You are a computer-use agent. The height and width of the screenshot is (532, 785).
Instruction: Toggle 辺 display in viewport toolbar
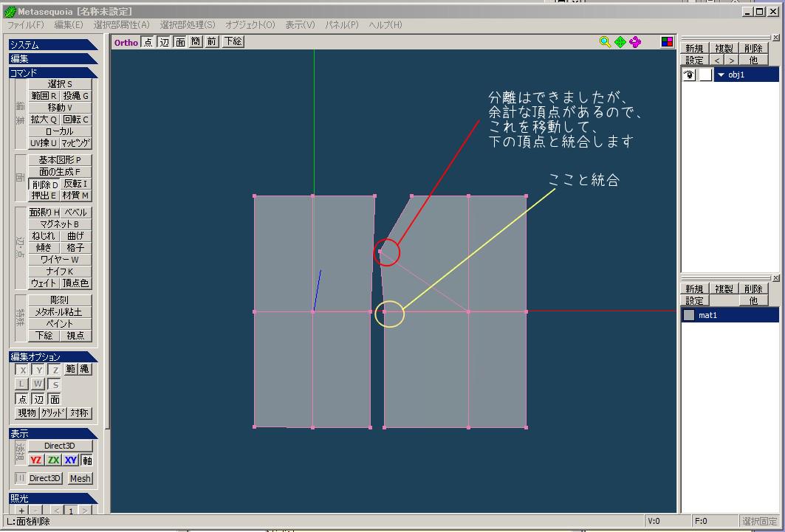point(164,42)
